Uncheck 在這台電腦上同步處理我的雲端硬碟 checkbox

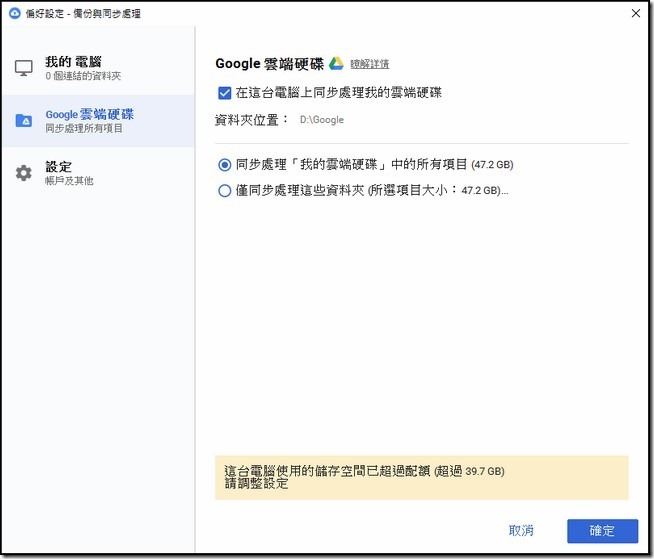[x=224, y=93]
